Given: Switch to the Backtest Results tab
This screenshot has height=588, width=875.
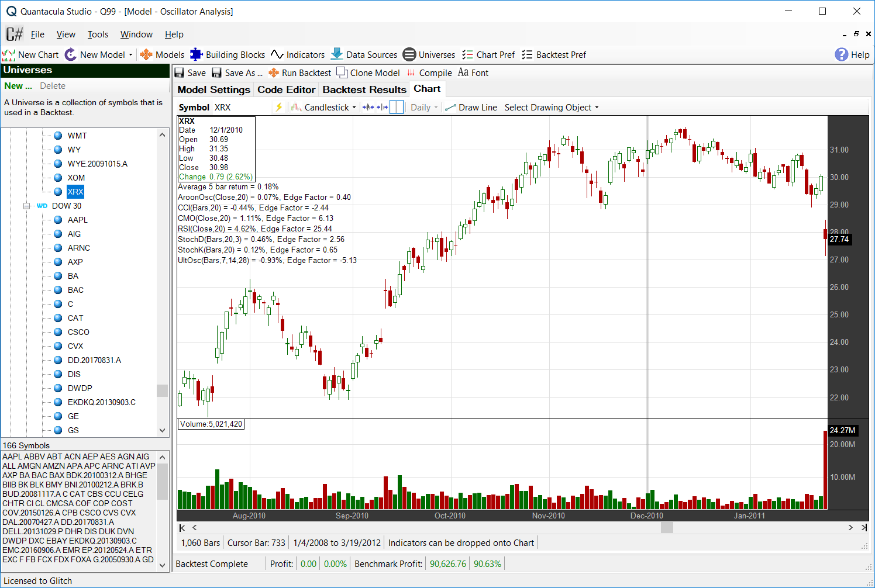Looking at the screenshot, I should pyautogui.click(x=364, y=89).
